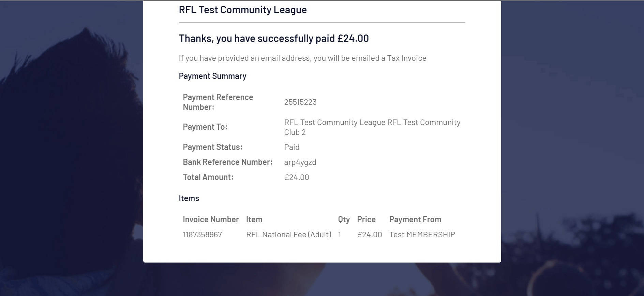Screen dimensions: 644x296
Task: Select the £24.00 total amount value
Action: tap(297, 177)
